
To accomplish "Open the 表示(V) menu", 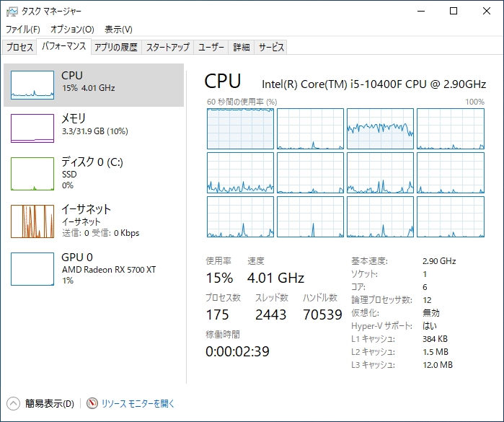I will click(118, 30).
